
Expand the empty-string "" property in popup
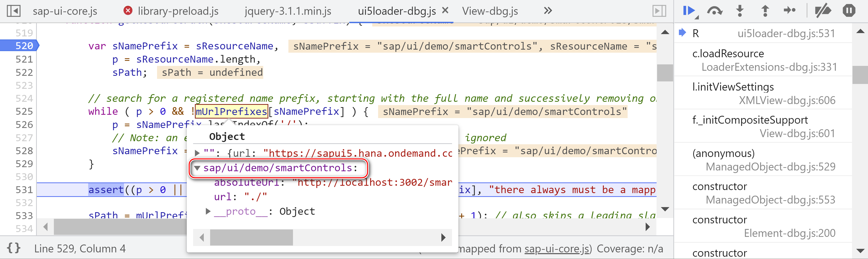coord(197,153)
